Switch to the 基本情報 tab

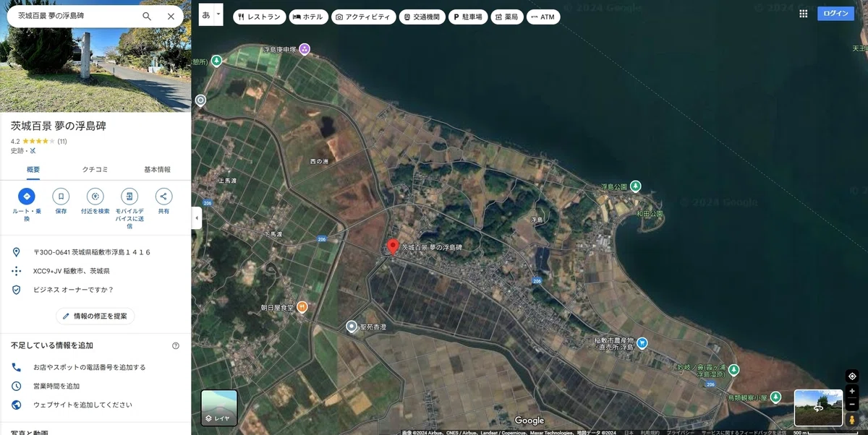coord(158,169)
